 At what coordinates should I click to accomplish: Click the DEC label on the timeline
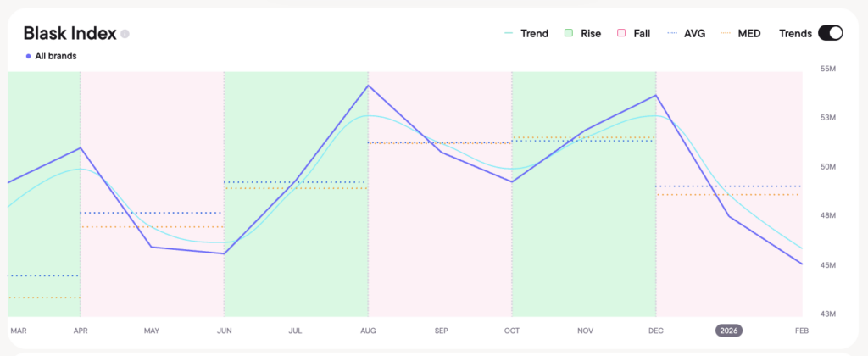(656, 331)
